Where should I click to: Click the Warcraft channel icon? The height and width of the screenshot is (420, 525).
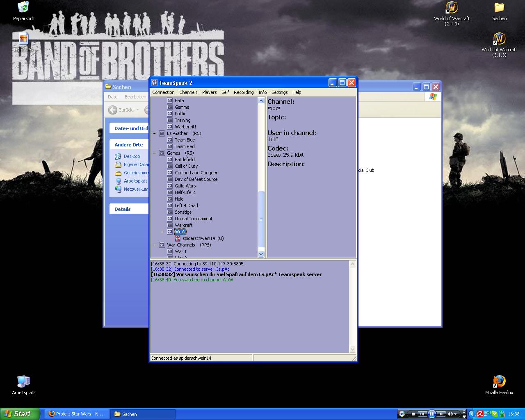pyautogui.click(x=170, y=225)
